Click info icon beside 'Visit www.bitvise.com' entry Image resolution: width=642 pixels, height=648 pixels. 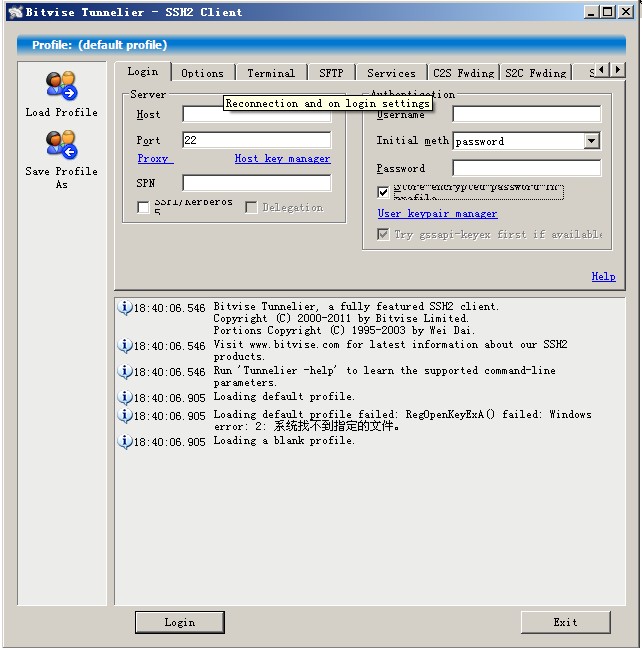coord(124,345)
